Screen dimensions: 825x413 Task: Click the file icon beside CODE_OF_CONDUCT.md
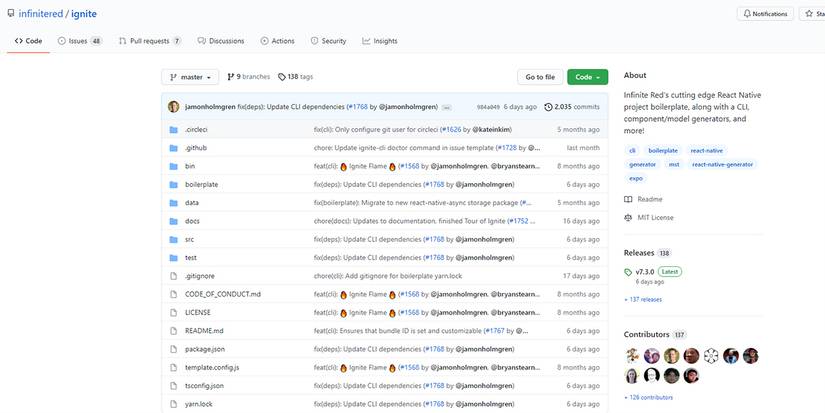[174, 294]
